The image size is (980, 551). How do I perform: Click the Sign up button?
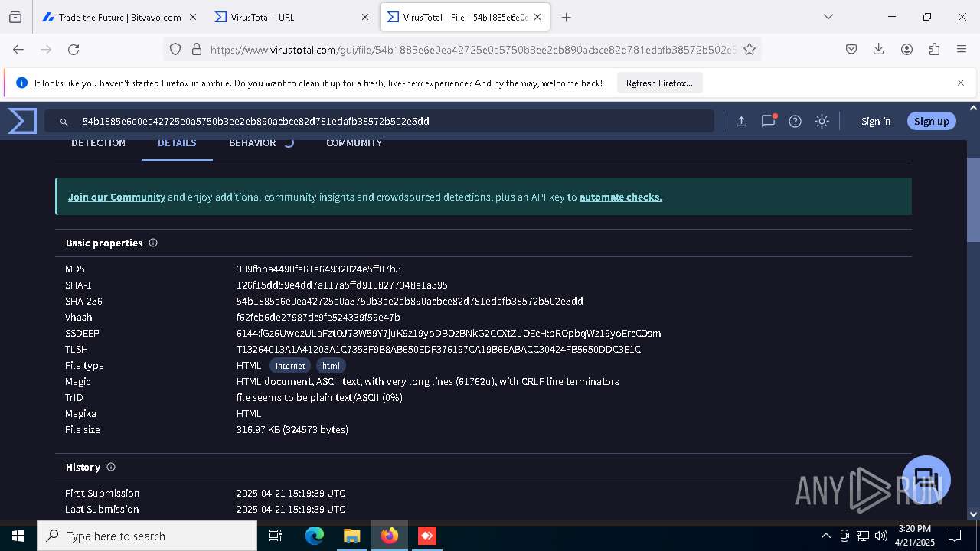(931, 121)
